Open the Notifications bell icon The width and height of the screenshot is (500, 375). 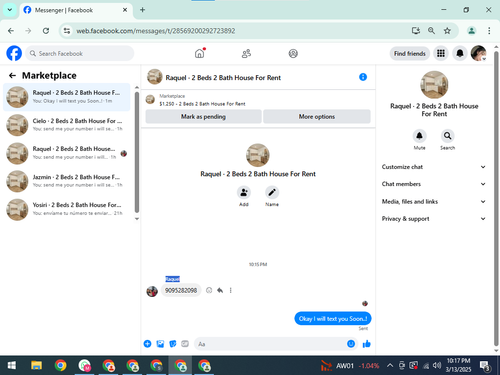point(460,53)
